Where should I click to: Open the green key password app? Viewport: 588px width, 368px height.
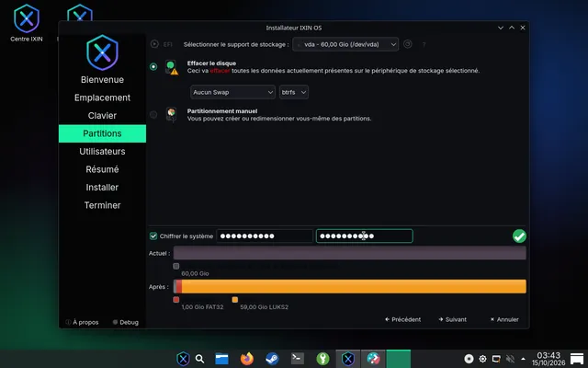tap(322, 359)
